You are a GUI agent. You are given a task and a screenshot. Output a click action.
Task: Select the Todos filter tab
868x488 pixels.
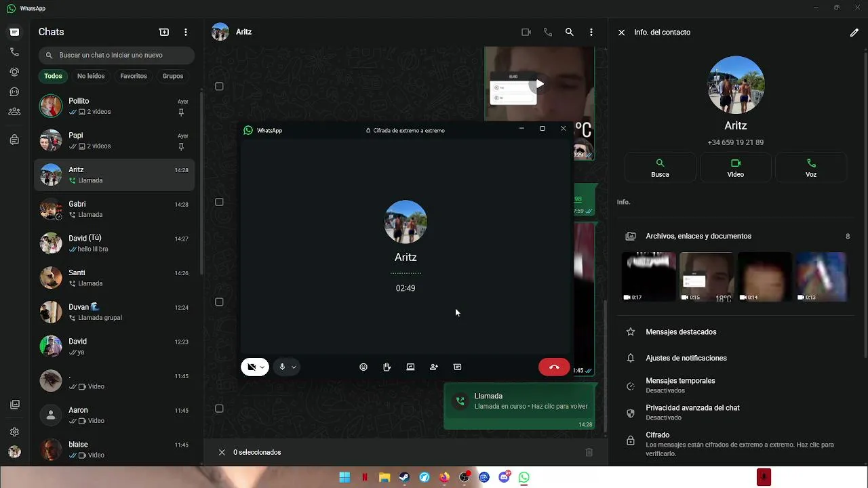tap(53, 76)
